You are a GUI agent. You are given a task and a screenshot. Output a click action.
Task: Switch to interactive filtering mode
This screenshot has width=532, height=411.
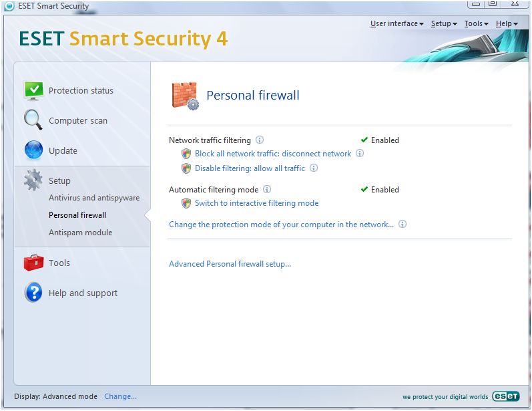[x=256, y=203]
